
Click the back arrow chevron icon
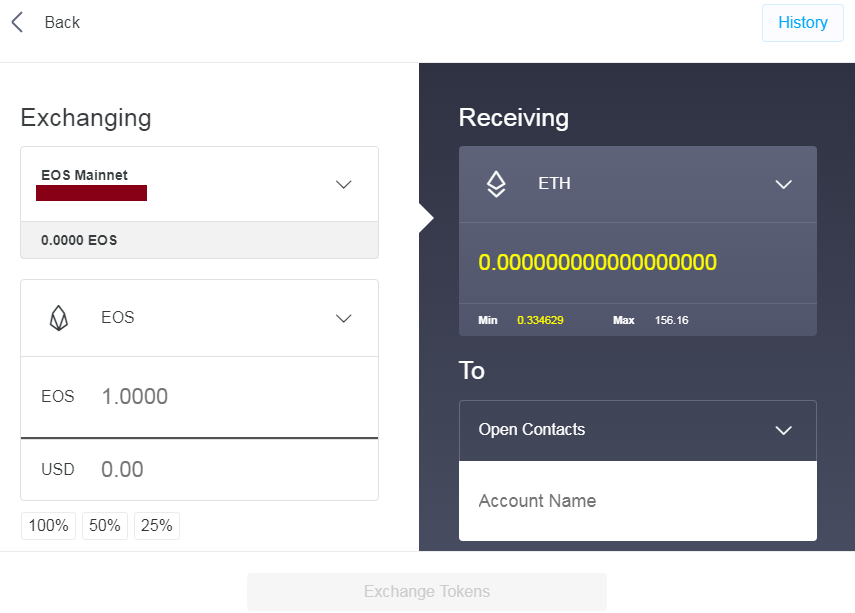coord(17,22)
